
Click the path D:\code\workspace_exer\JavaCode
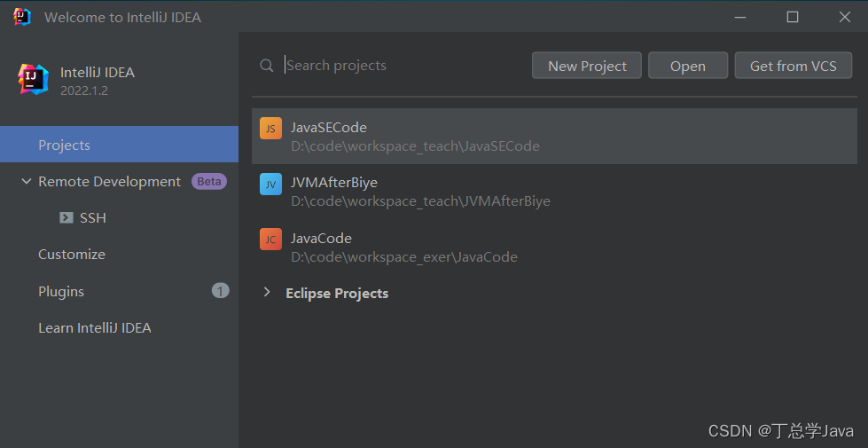click(404, 257)
